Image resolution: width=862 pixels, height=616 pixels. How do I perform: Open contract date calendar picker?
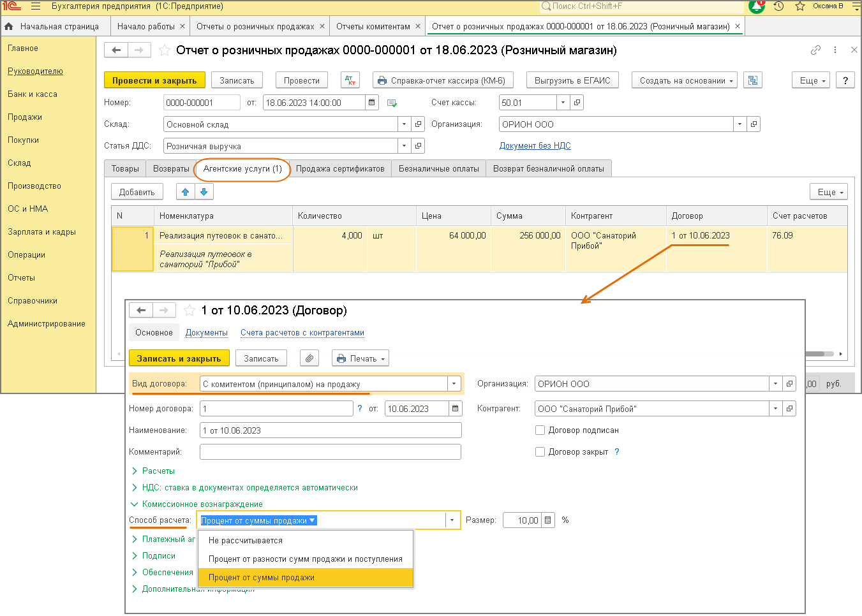click(455, 409)
